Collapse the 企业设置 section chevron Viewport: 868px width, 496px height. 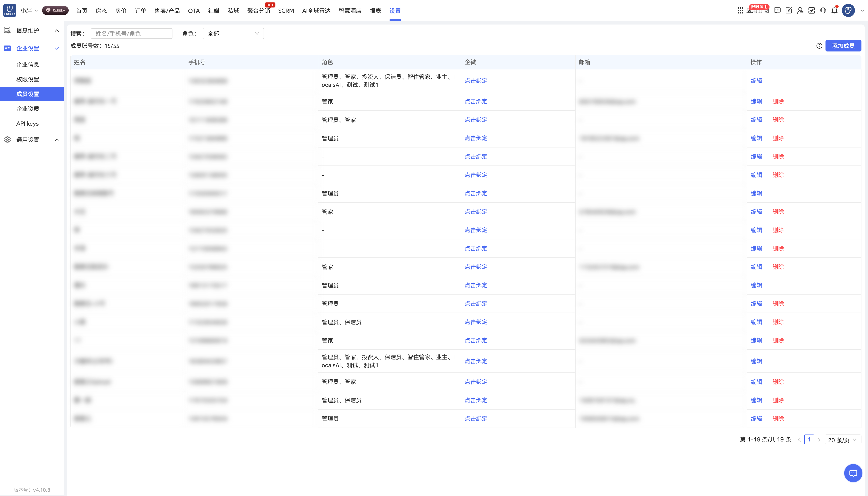(57, 48)
